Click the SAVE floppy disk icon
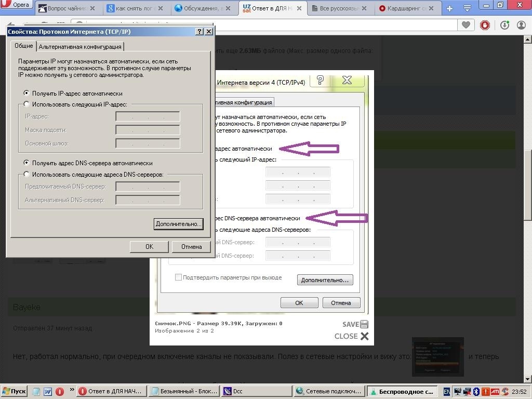 pos(364,324)
